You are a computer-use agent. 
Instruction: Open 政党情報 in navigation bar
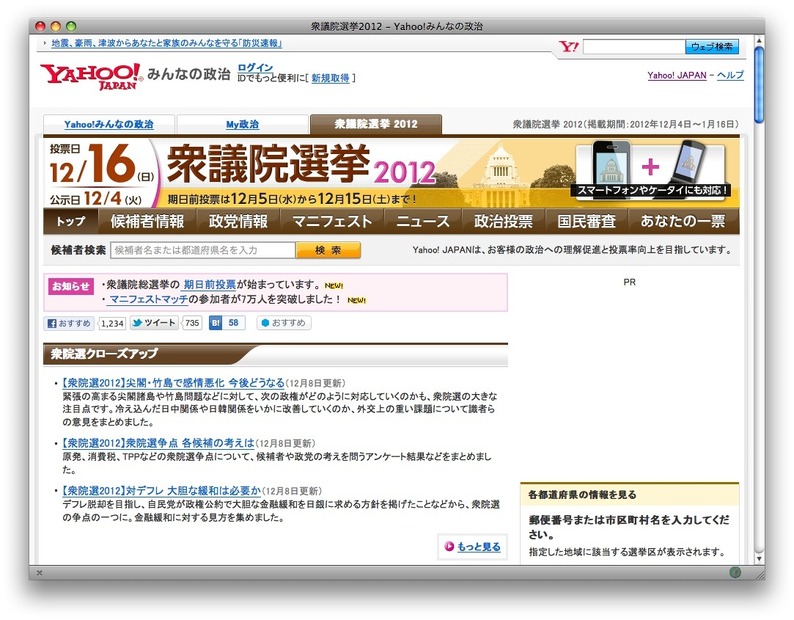click(238, 221)
